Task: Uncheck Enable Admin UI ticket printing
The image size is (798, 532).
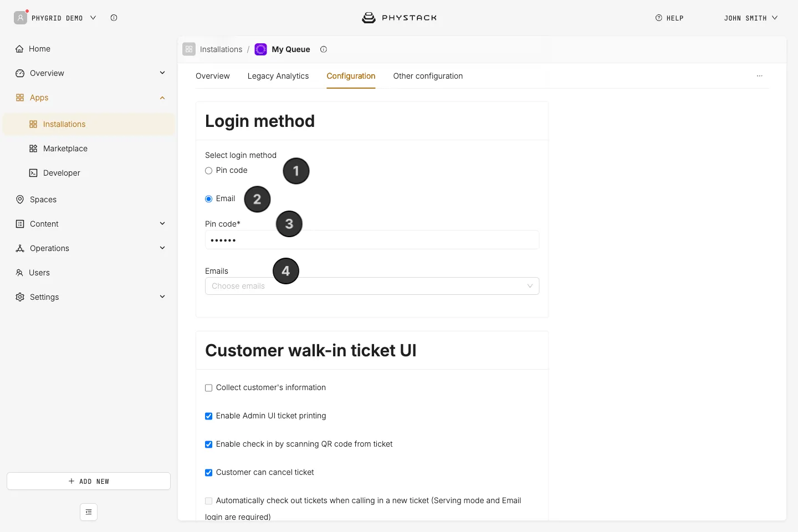Action: (x=209, y=416)
